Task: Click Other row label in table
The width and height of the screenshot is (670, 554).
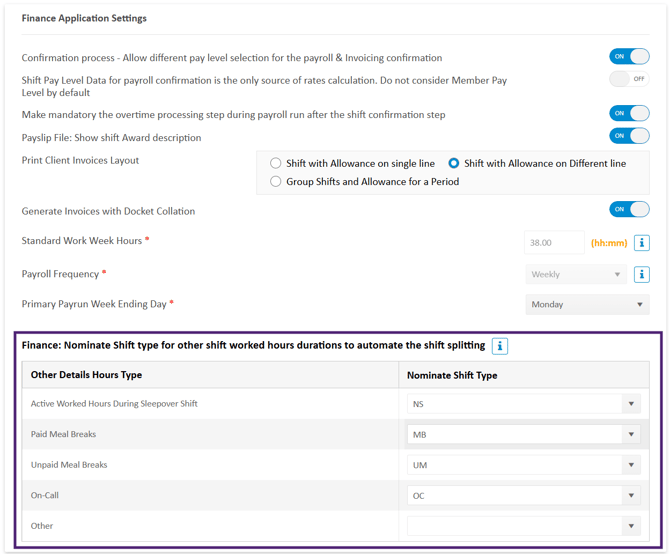Action: [x=42, y=526]
